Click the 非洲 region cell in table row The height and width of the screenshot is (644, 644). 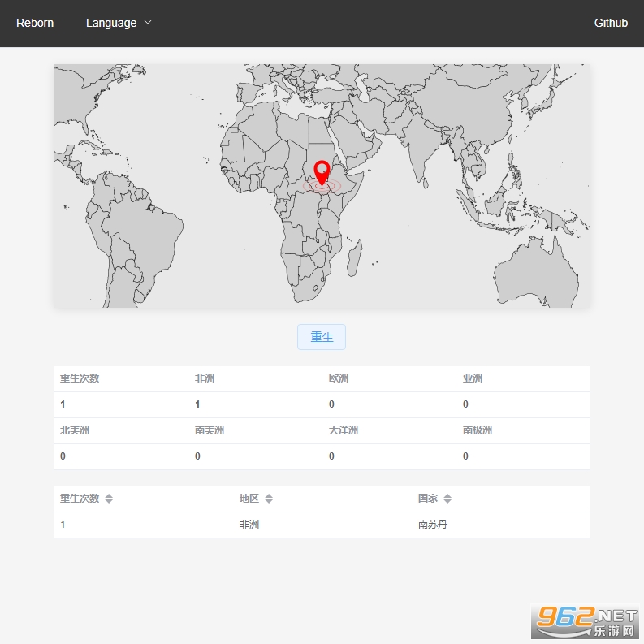(x=249, y=525)
